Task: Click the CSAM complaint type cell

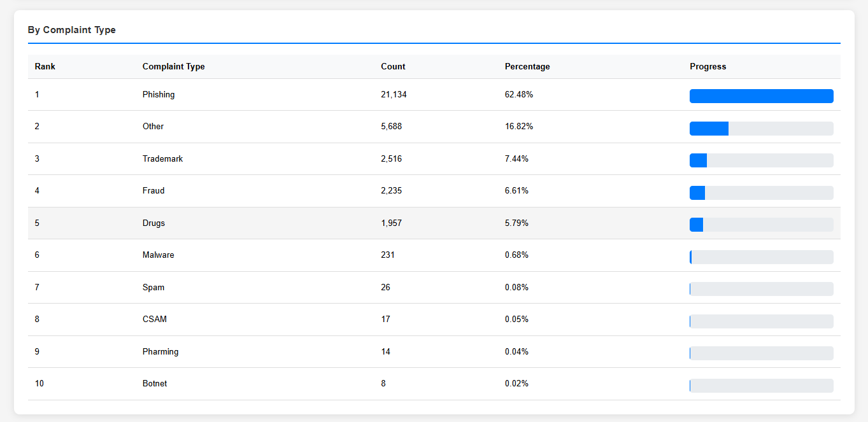Action: pos(155,320)
